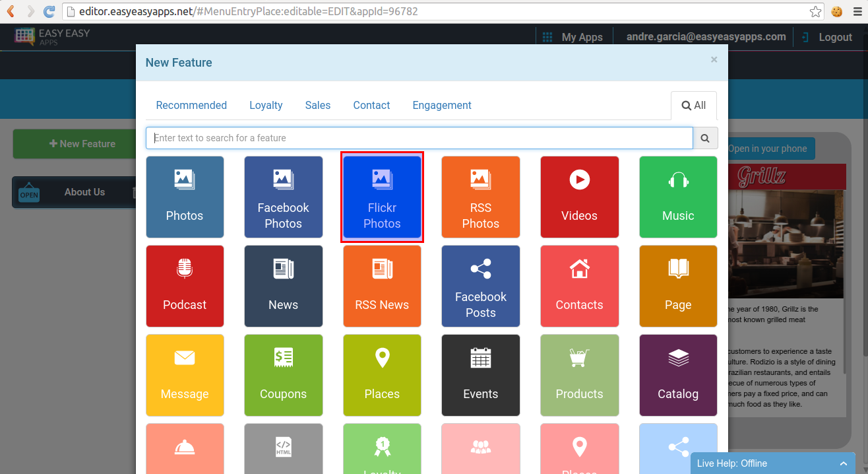This screenshot has height=474, width=868.
Task: Select the Catalog feature
Action: tap(678, 375)
